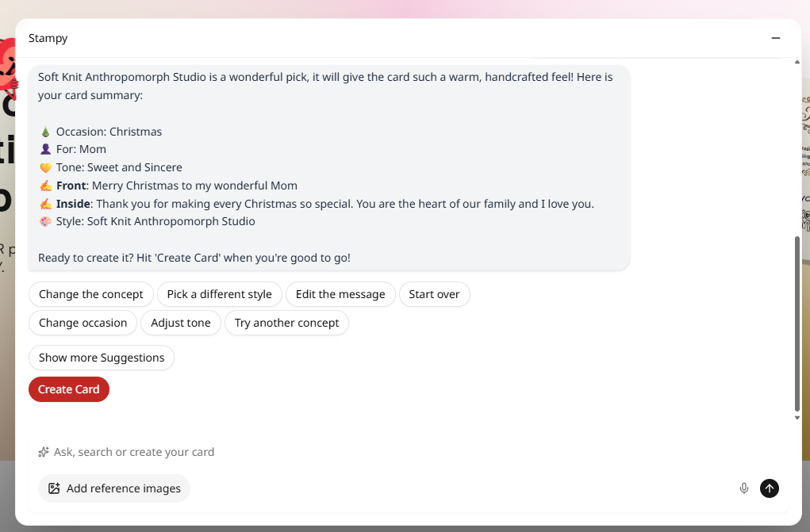Click the person emoji next to For: Mom
Image resolution: width=810 pixels, height=532 pixels.
click(45, 149)
